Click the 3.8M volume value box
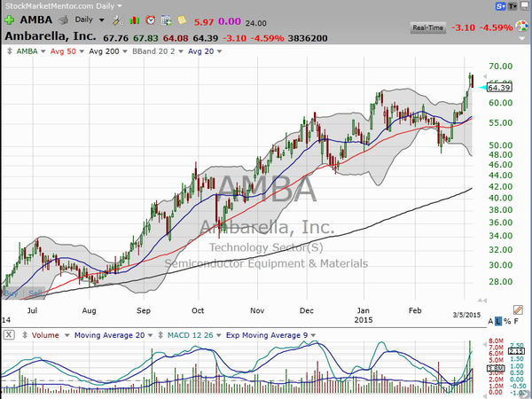This screenshot has height=399, width=532. [496, 368]
